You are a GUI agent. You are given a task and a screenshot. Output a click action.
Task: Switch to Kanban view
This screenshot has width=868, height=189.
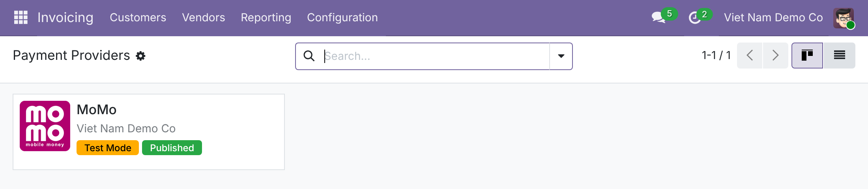point(807,56)
